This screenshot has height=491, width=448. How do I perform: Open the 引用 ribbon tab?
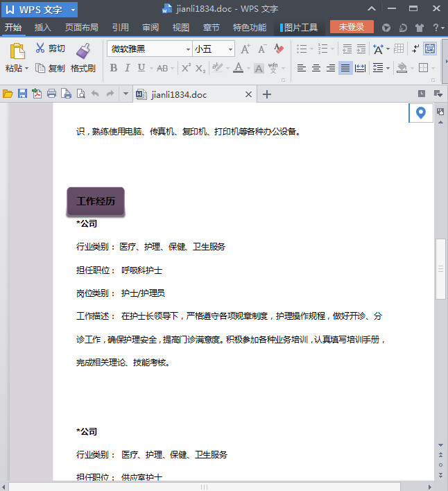coord(121,28)
